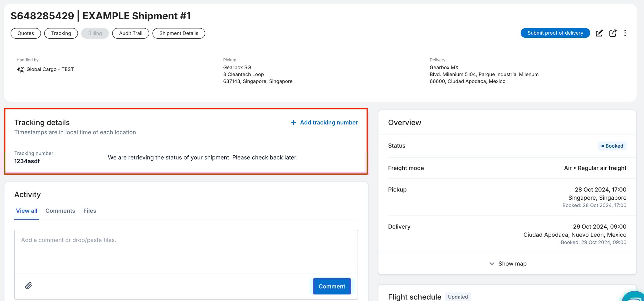
Task: Open the Tracking tab
Action: (61, 33)
